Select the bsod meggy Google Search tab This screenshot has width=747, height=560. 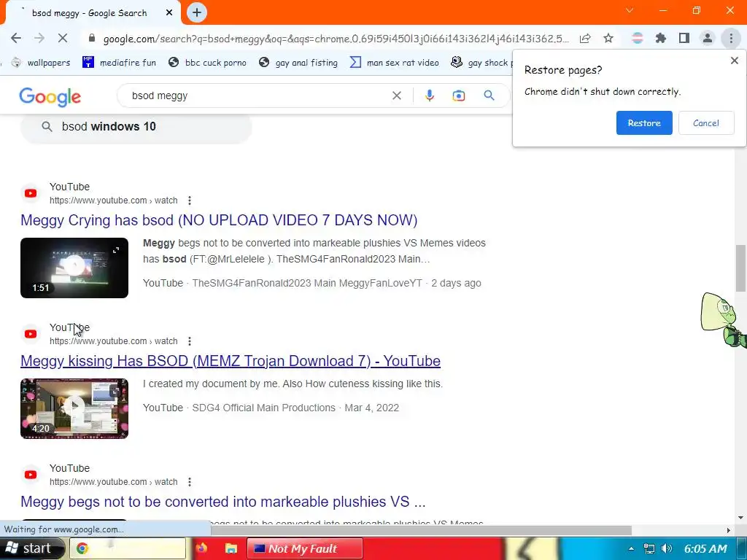point(89,13)
